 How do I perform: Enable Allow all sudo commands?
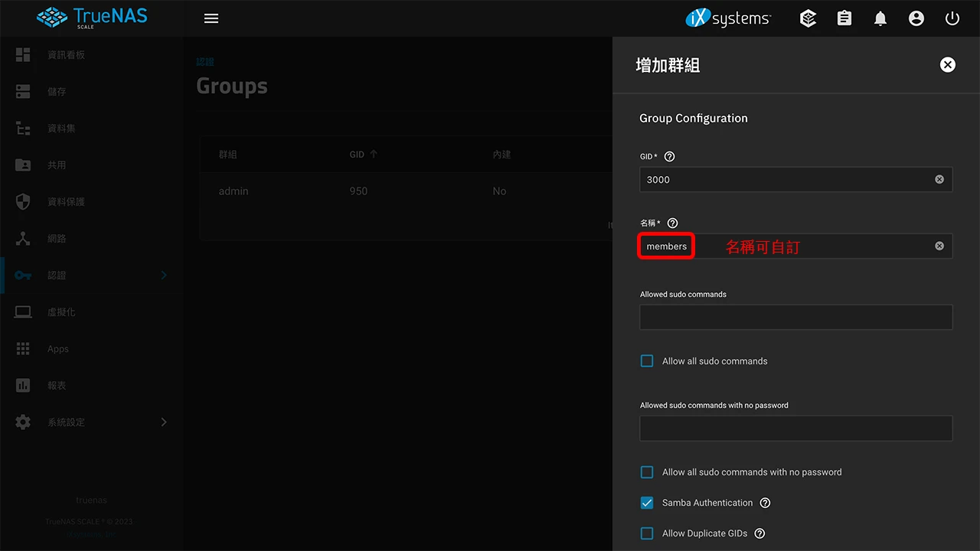[646, 360]
